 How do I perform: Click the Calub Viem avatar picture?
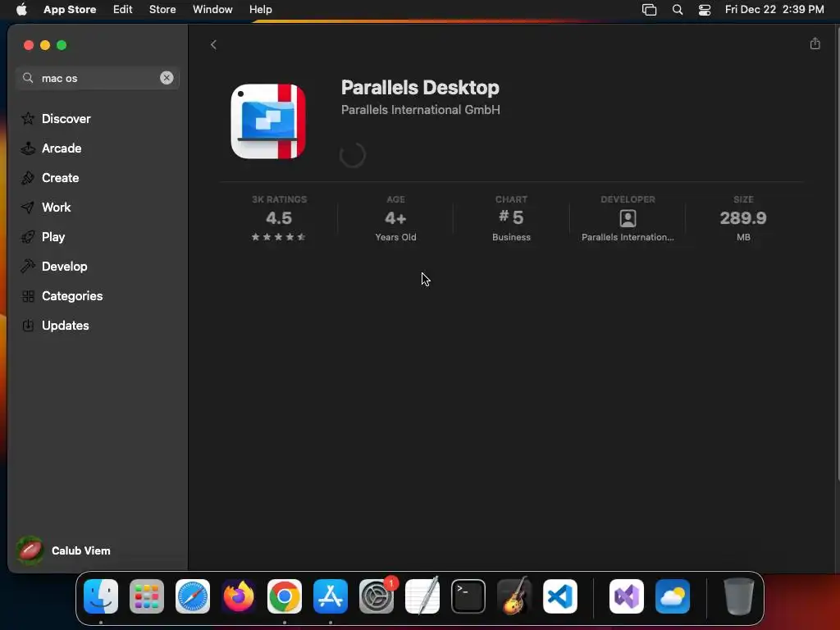tap(30, 550)
